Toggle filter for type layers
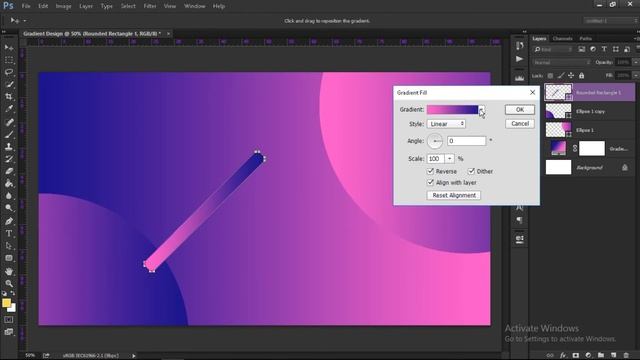This screenshot has height=360, width=640. [604, 49]
